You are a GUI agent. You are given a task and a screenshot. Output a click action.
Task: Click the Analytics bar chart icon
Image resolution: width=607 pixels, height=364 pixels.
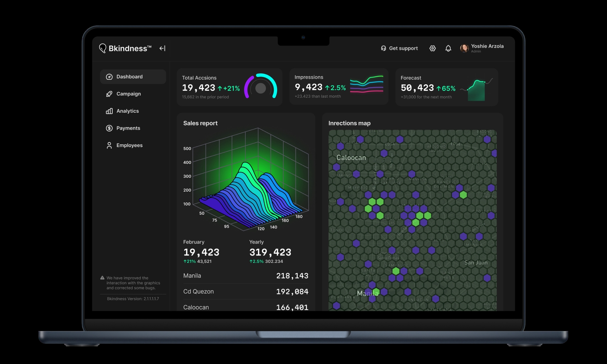pyautogui.click(x=109, y=111)
